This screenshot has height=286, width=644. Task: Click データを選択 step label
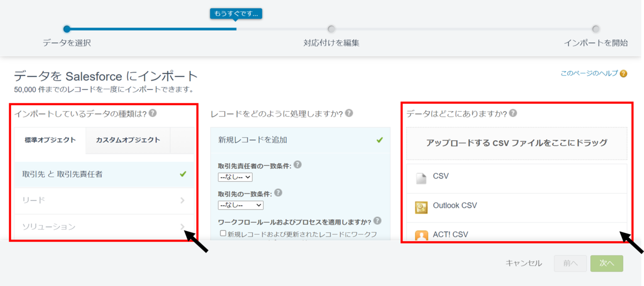(67, 43)
